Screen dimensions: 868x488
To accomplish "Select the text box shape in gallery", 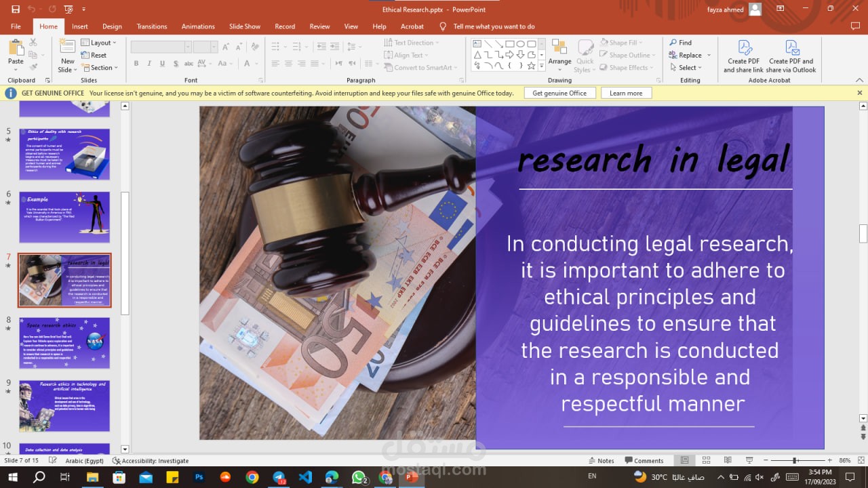I will (477, 44).
